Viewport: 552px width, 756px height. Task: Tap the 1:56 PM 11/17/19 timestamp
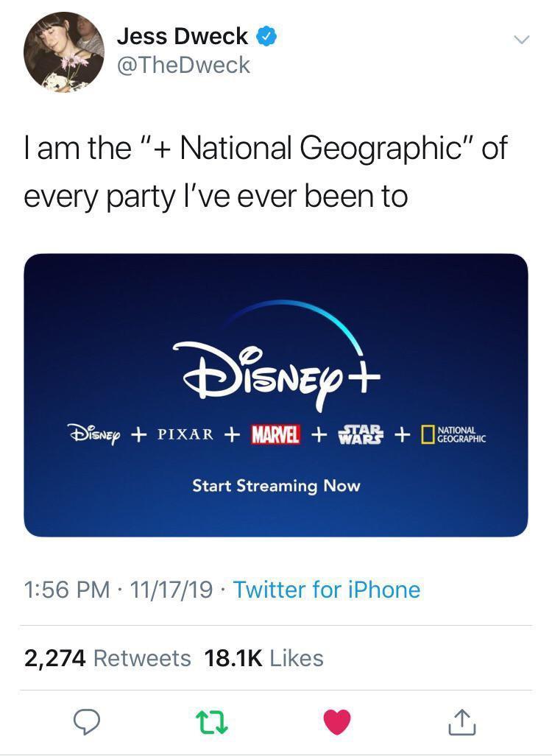[119, 590]
